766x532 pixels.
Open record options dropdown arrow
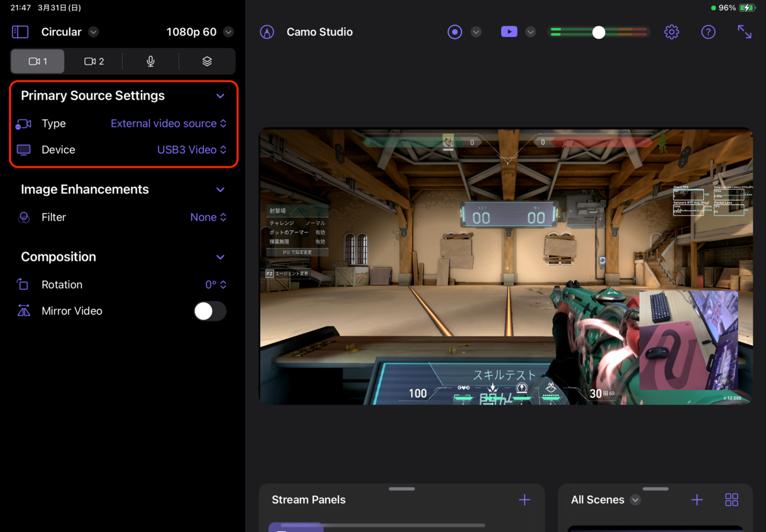click(476, 32)
